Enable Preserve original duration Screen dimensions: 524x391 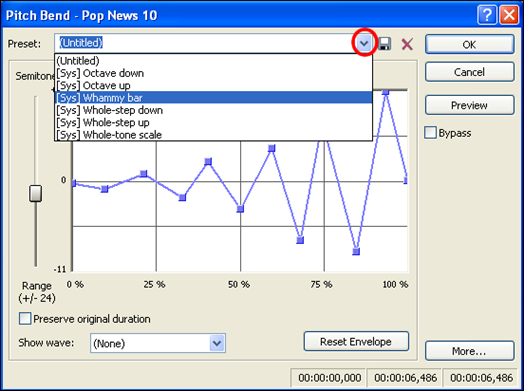[25, 318]
